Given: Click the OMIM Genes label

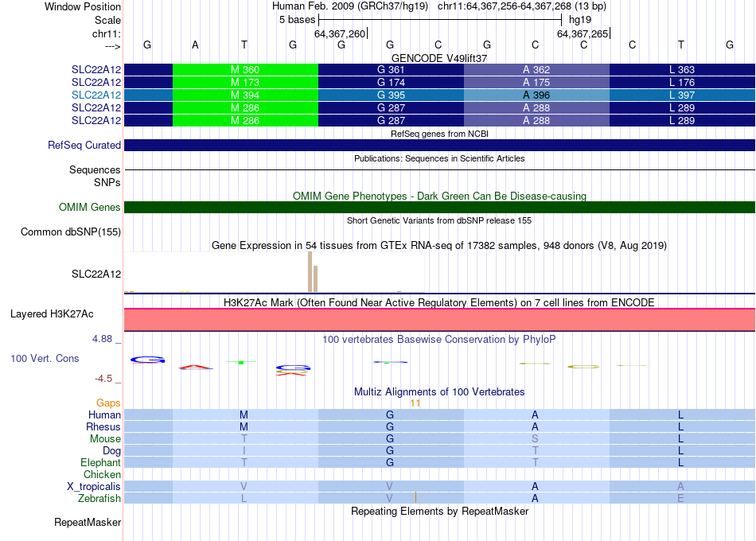Looking at the screenshot, I should (x=90, y=208).
